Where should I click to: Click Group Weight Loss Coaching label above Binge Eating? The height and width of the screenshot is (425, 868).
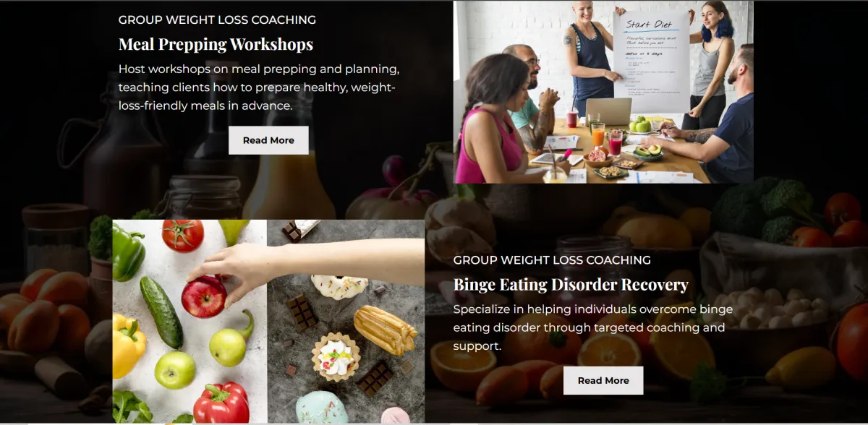point(552,259)
